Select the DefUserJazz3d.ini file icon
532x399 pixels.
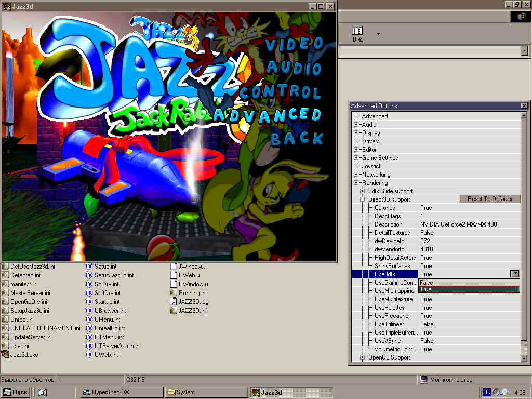point(5,267)
